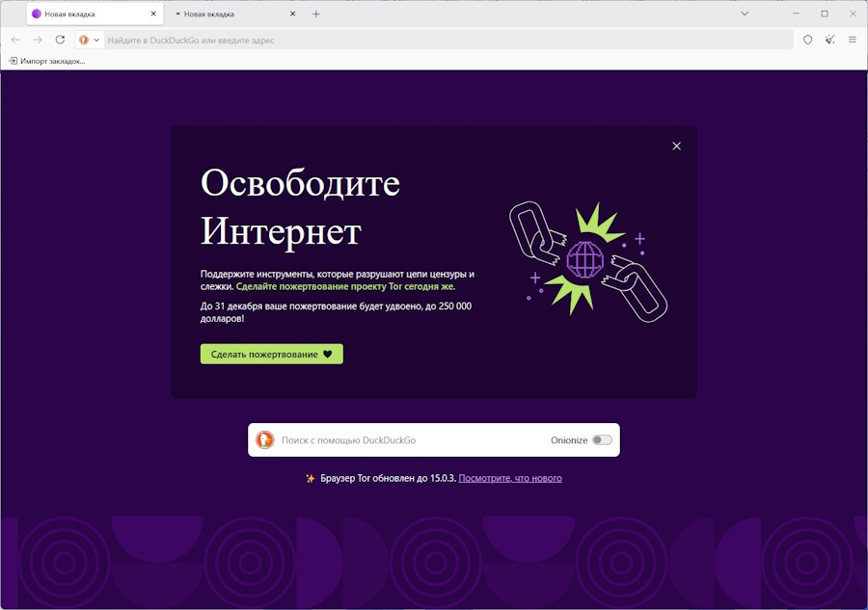The width and height of the screenshot is (868, 610).
Task: Close the first 'Новая вкладка' tab
Action: (x=153, y=13)
